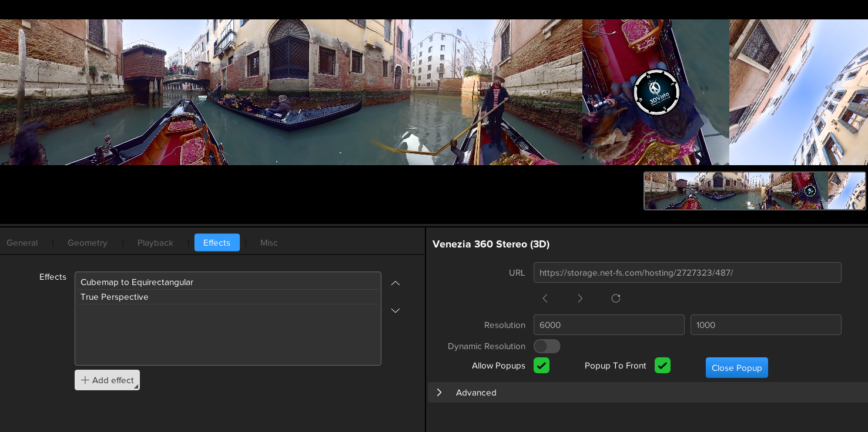Click the URL input field

(687, 273)
